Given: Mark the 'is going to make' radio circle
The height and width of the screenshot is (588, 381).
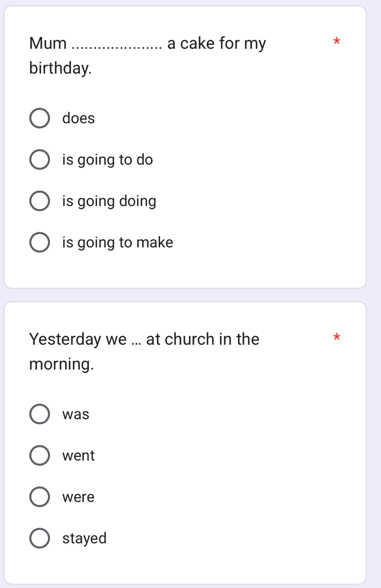Looking at the screenshot, I should coord(40,242).
